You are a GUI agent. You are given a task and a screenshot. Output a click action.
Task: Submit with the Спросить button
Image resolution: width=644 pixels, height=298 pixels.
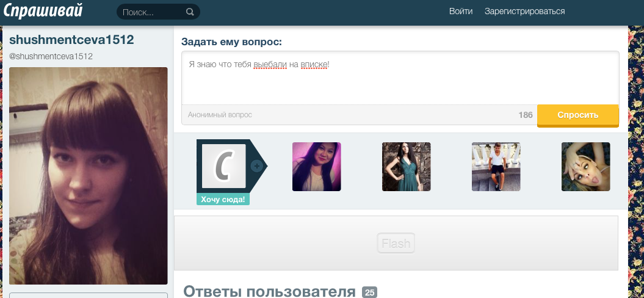point(578,115)
